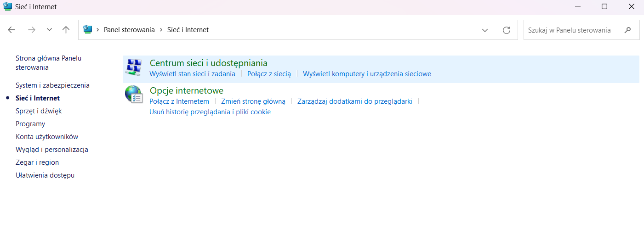Open the Opcje internetowe heading
The height and width of the screenshot is (240, 644).
click(x=187, y=91)
